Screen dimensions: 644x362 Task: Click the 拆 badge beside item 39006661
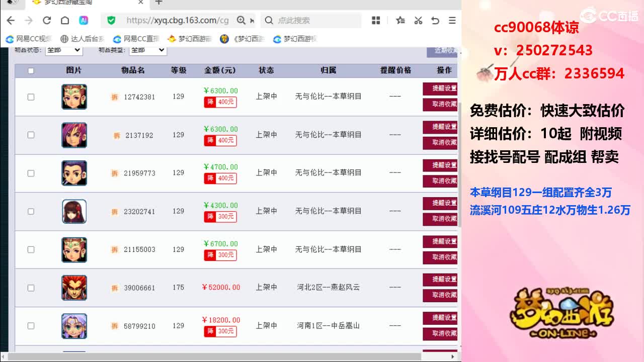pyautogui.click(x=115, y=288)
